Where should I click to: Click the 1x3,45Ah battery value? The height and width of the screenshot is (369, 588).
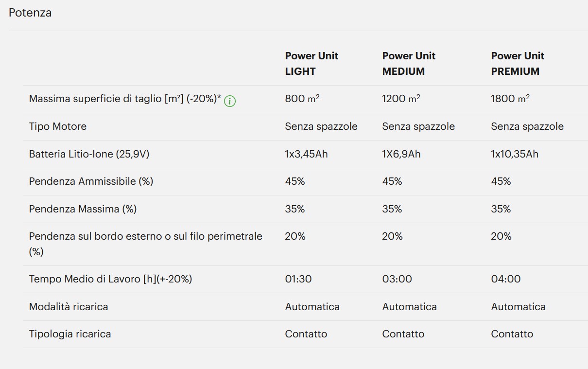(306, 154)
